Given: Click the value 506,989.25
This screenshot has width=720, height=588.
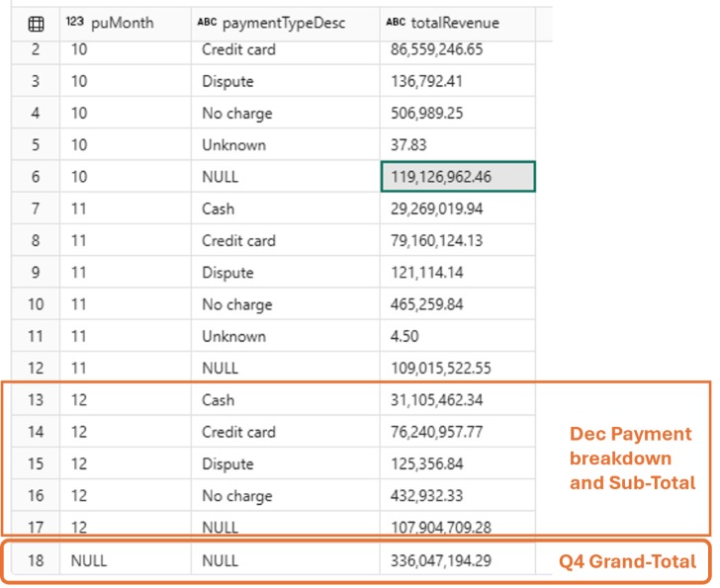Looking at the screenshot, I should click(426, 114).
